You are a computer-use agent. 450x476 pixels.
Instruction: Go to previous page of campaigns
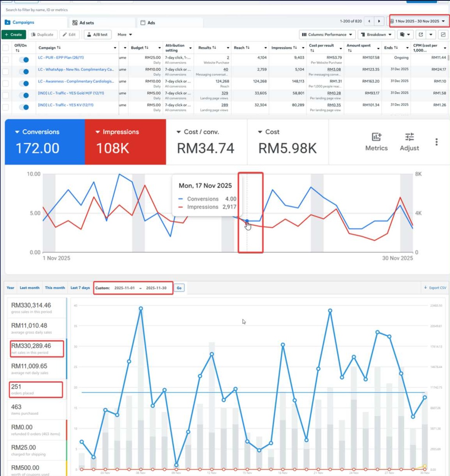coord(369,21)
